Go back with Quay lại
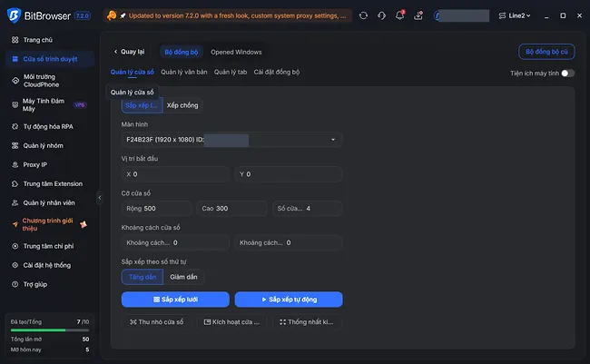This screenshot has height=364, width=590. pyautogui.click(x=129, y=52)
